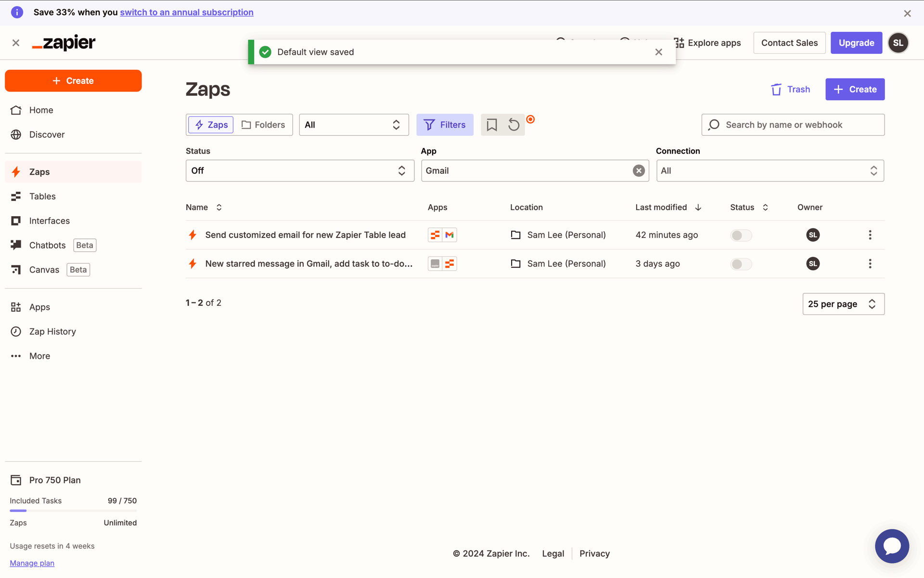Image resolution: width=924 pixels, height=578 pixels.
Task: Open Interfaces in the sidebar
Action: (73, 221)
